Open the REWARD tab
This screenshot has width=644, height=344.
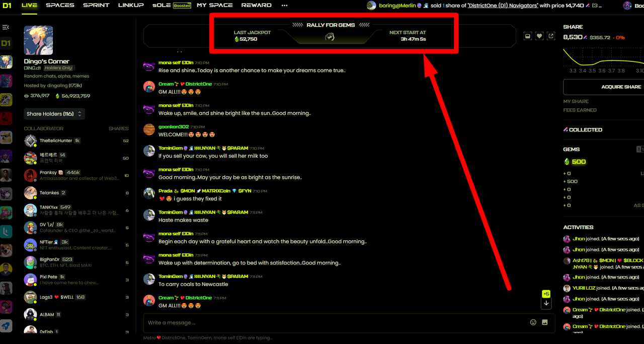tap(256, 5)
